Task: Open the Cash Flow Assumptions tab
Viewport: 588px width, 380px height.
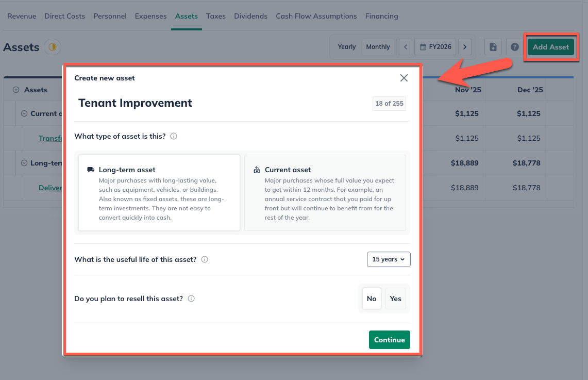Action: click(x=316, y=16)
